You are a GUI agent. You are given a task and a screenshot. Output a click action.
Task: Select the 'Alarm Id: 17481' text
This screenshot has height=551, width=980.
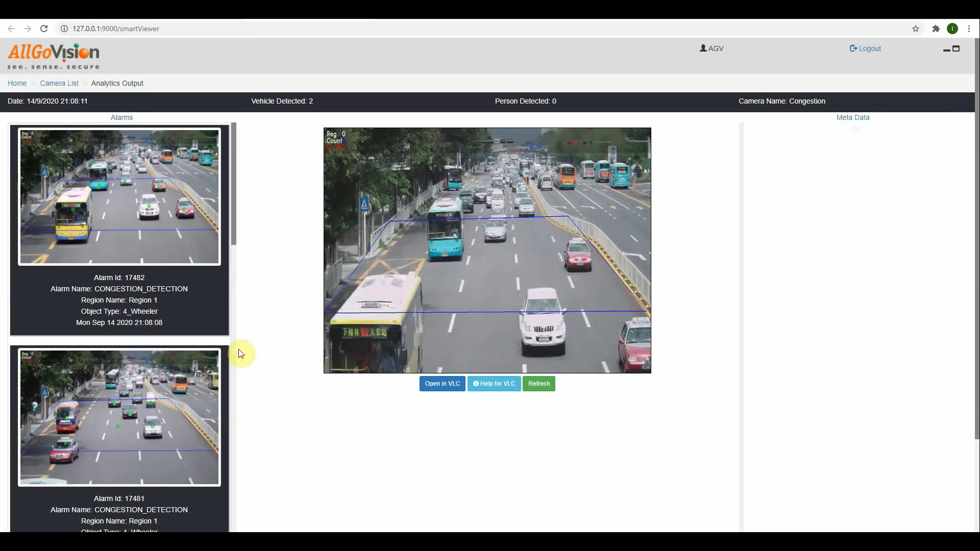pyautogui.click(x=119, y=498)
